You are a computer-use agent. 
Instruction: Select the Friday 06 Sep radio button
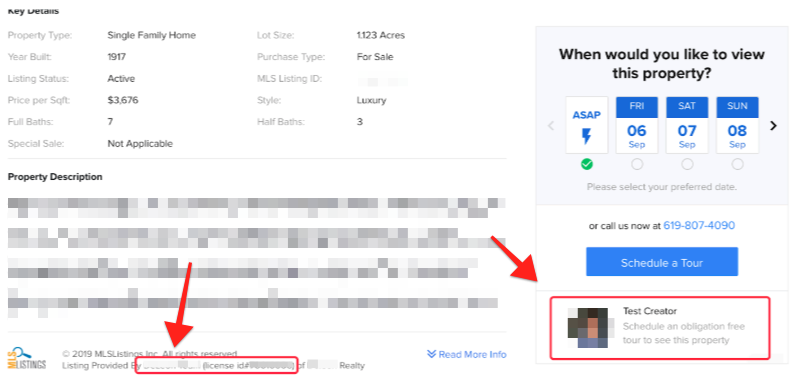coord(637,164)
